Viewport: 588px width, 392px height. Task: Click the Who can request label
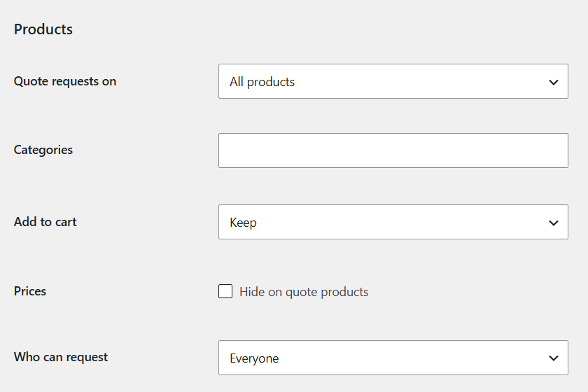pyautogui.click(x=61, y=357)
